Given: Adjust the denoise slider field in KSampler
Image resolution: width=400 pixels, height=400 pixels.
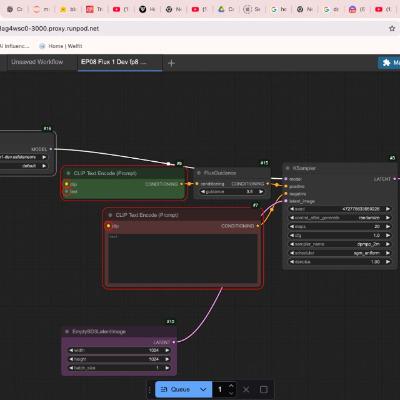Looking at the screenshot, I should pos(340,262).
